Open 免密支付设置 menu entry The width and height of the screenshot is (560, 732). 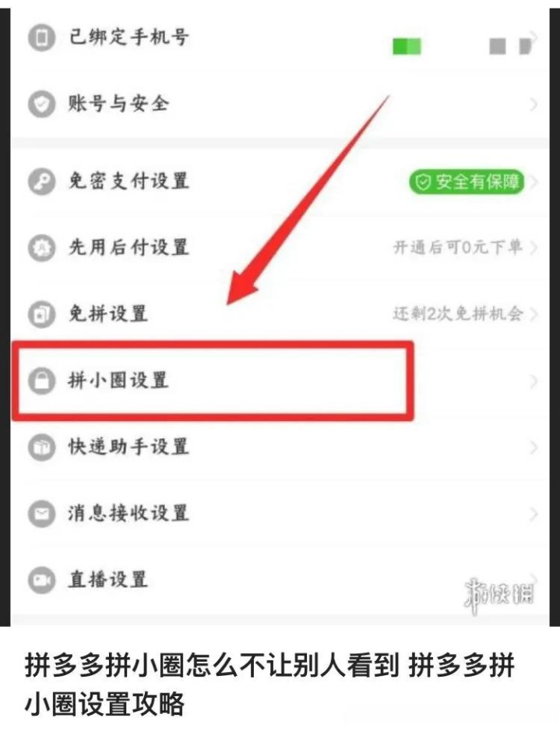point(280,181)
